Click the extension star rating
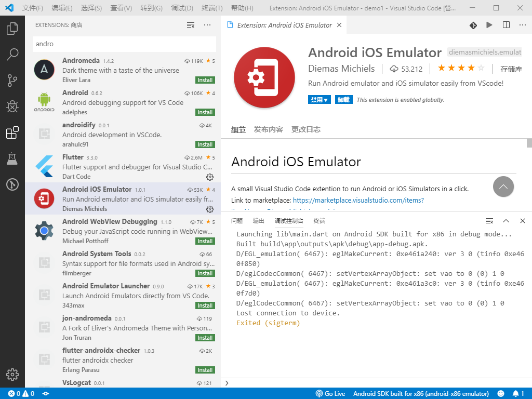 pyautogui.click(x=461, y=68)
